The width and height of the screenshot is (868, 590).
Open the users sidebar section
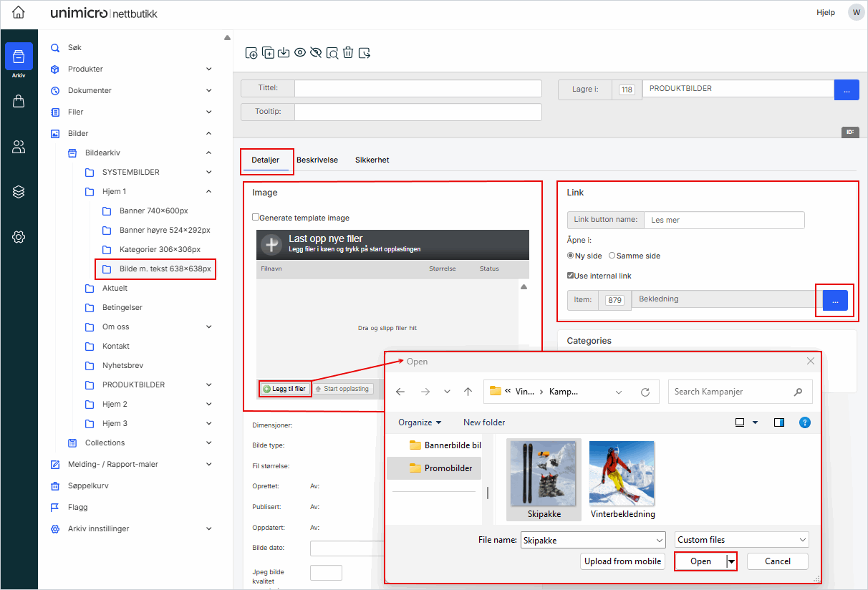tap(19, 147)
